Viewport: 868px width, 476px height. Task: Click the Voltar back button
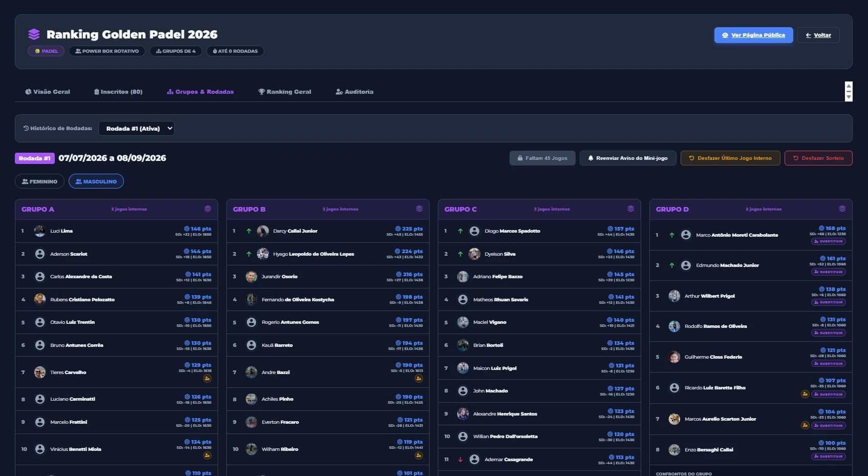pyautogui.click(x=818, y=35)
